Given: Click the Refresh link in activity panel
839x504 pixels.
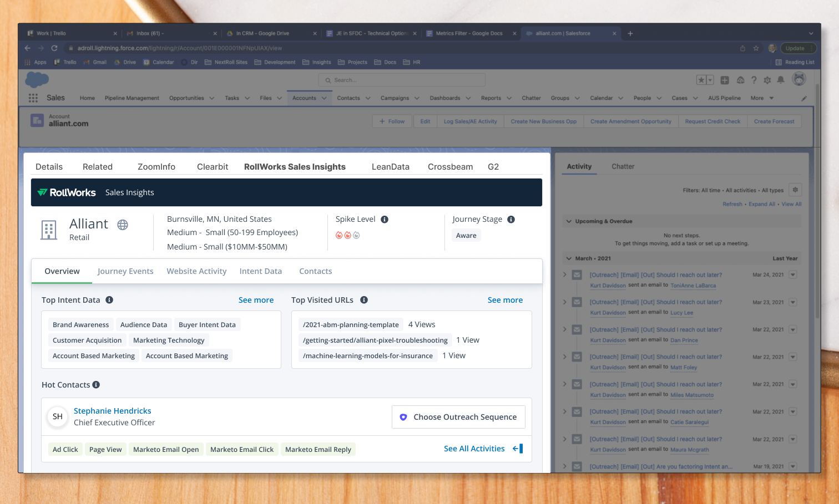Looking at the screenshot, I should [x=732, y=204].
